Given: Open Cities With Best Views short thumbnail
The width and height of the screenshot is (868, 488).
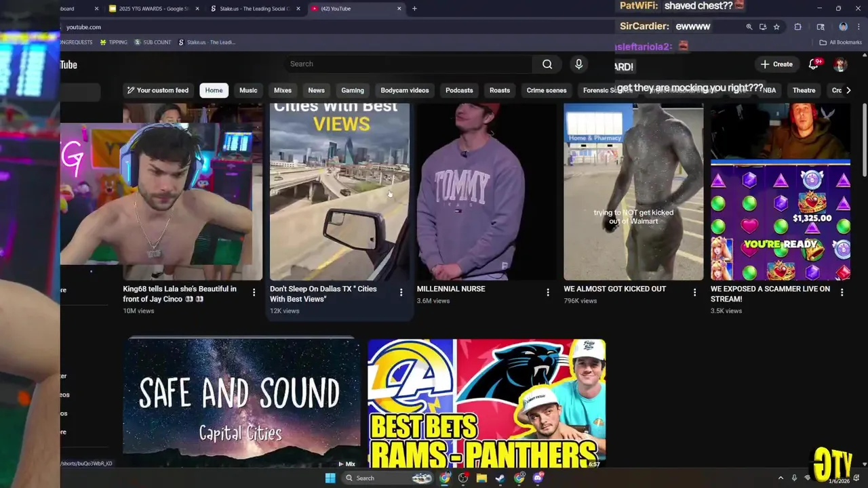Looking at the screenshot, I should 340,192.
